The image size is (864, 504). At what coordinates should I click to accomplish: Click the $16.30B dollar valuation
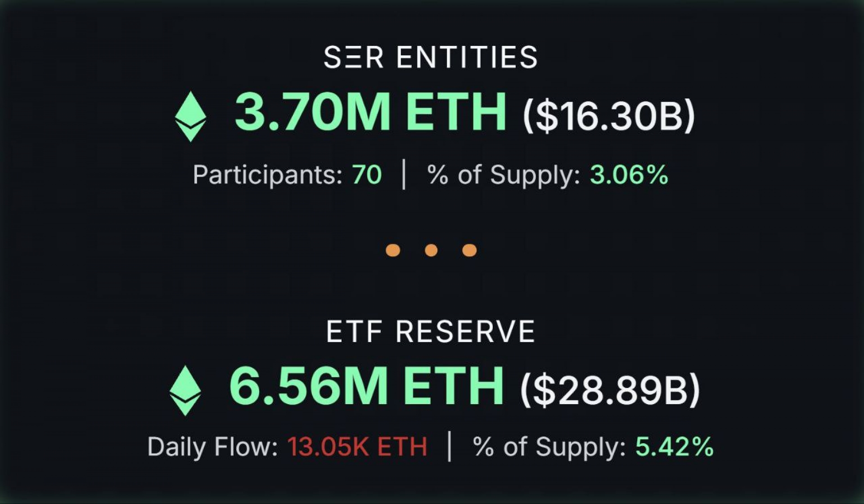[609, 116]
